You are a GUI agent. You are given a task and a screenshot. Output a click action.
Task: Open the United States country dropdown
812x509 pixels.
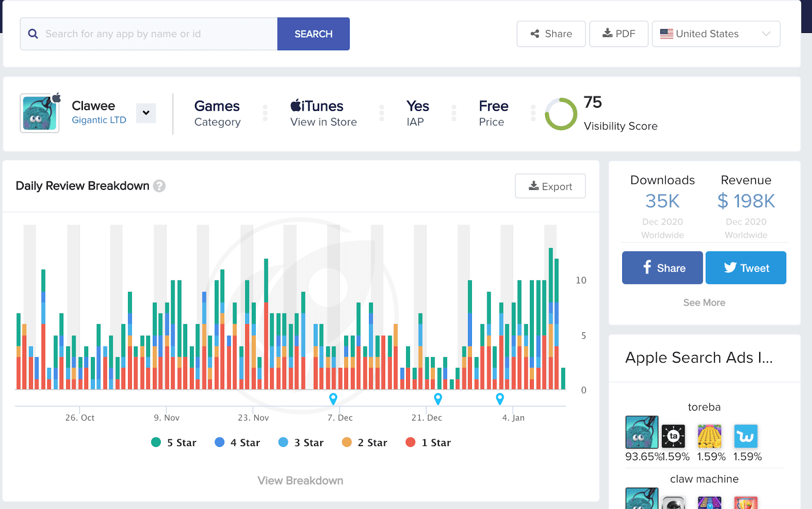tap(716, 34)
